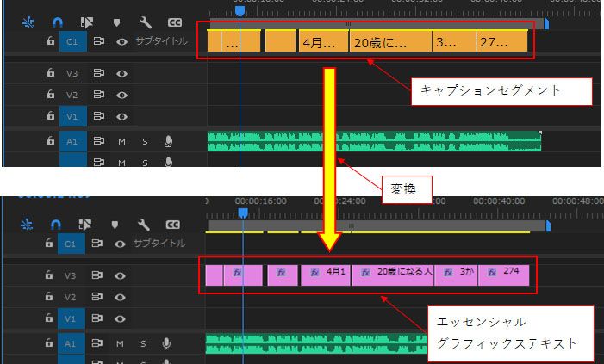
Task: Lock the C1 subtitle track in upper timeline
Action: pyautogui.click(x=51, y=40)
